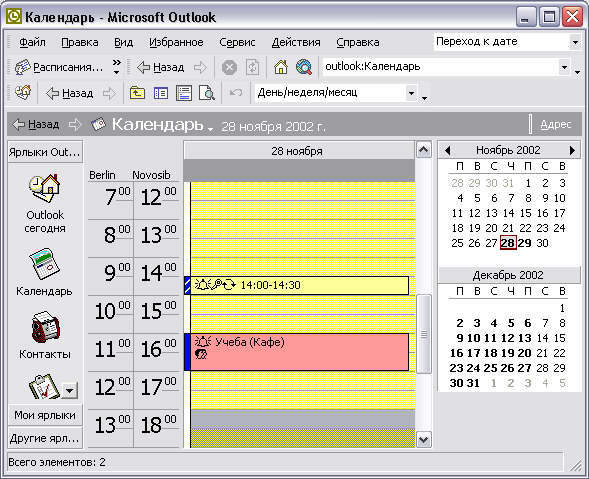Toggle the preview pane icon
Screen dimensions: 589x479
(184, 93)
